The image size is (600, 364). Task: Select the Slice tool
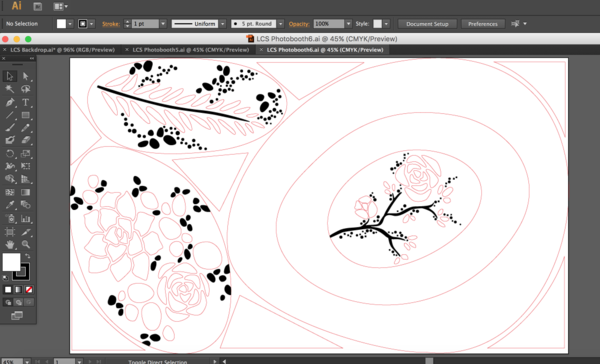coord(26,232)
